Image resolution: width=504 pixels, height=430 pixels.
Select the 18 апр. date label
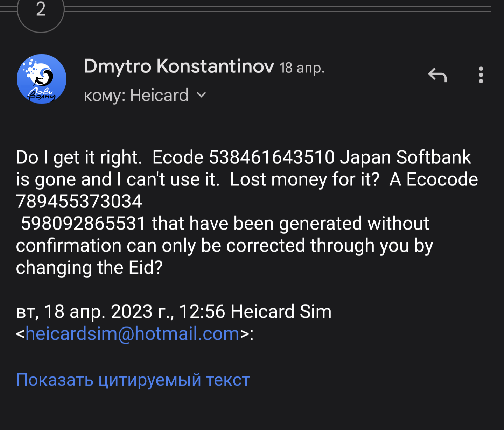pyautogui.click(x=302, y=68)
